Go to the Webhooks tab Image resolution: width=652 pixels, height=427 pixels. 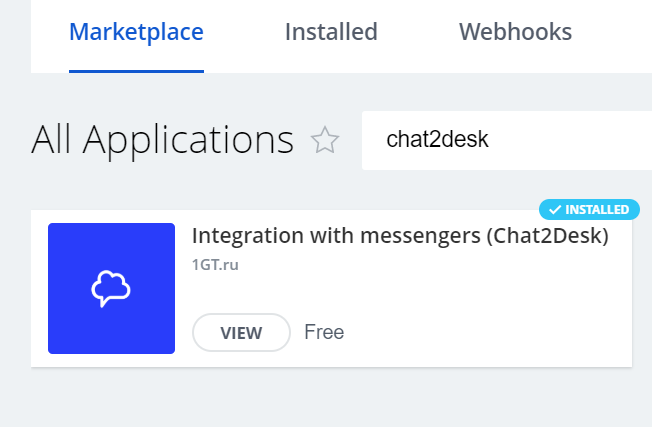(515, 32)
